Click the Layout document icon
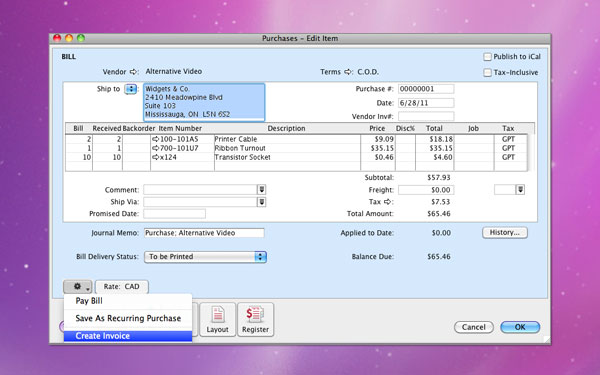 (x=218, y=315)
